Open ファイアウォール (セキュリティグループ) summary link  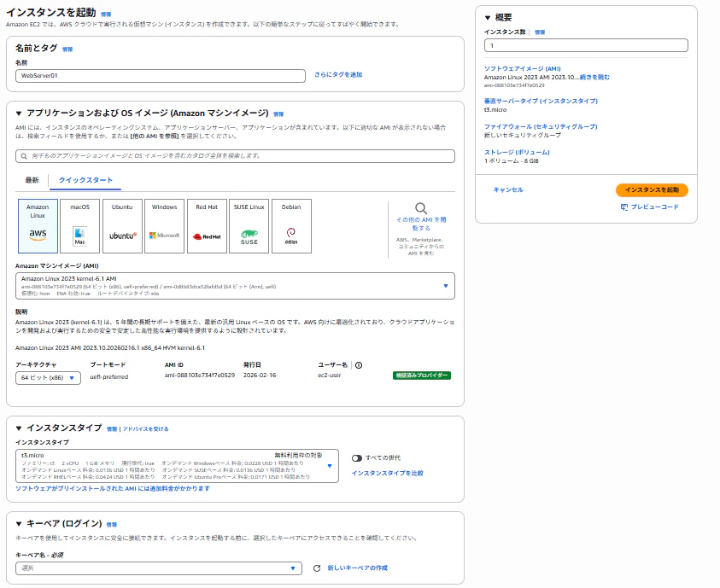541,126
